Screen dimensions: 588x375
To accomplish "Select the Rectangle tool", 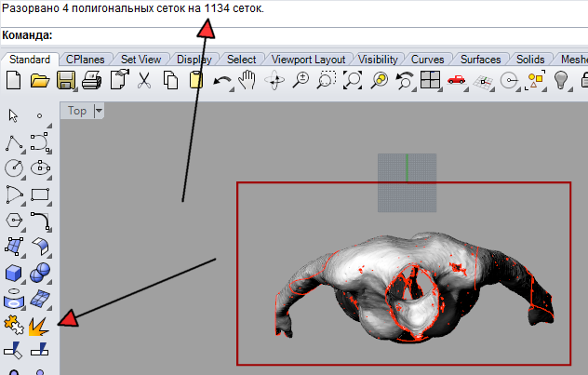I will coord(40,195).
